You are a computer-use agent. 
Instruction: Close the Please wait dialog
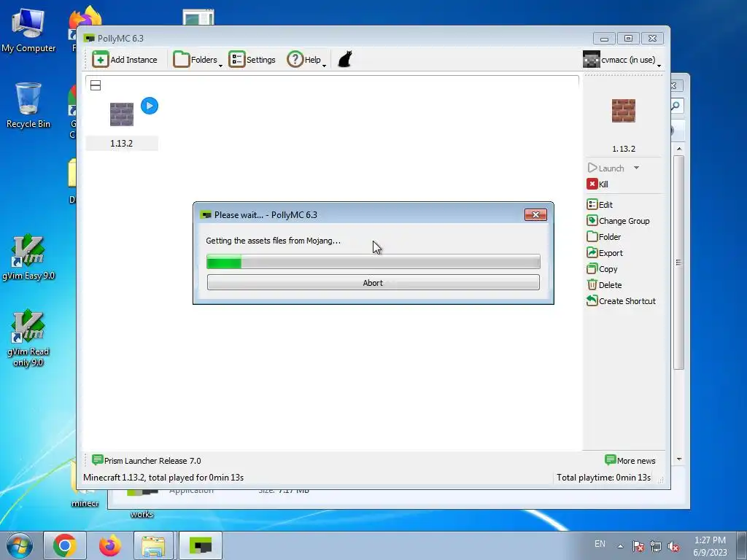point(535,215)
